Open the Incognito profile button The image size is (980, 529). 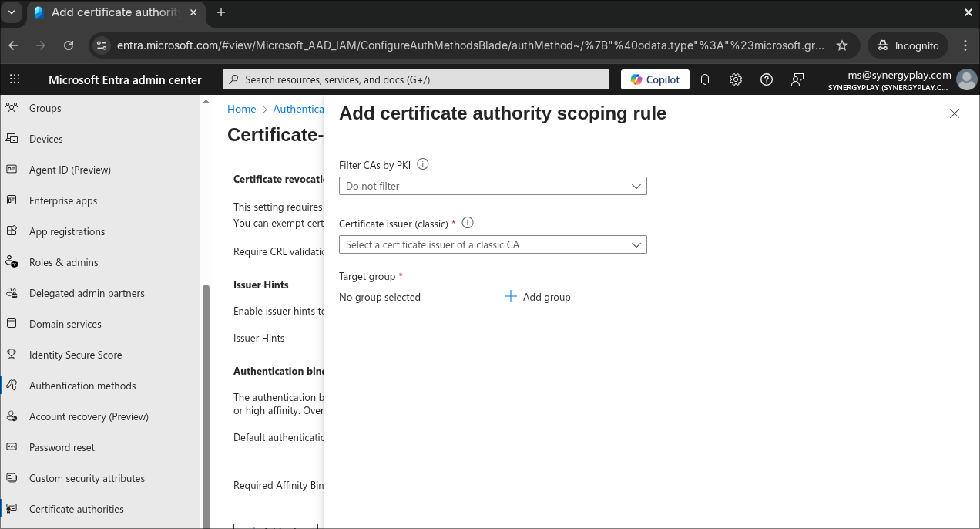908,45
